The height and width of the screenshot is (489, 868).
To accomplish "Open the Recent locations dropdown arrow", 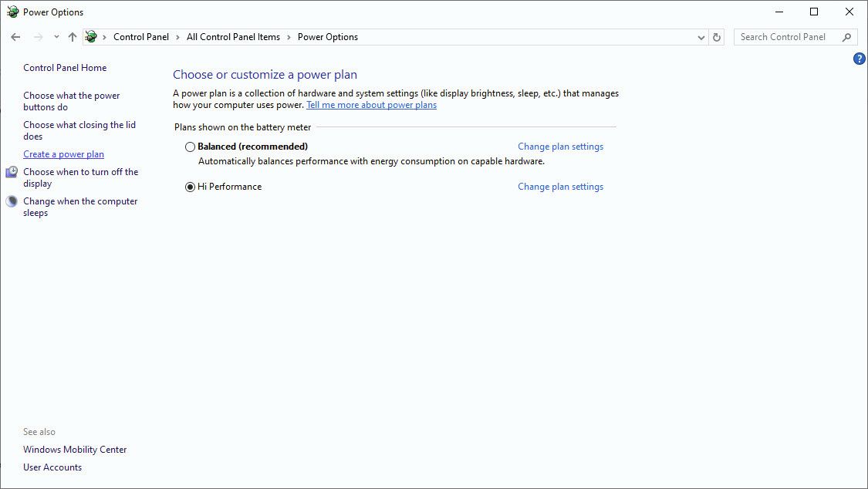I will [56, 37].
